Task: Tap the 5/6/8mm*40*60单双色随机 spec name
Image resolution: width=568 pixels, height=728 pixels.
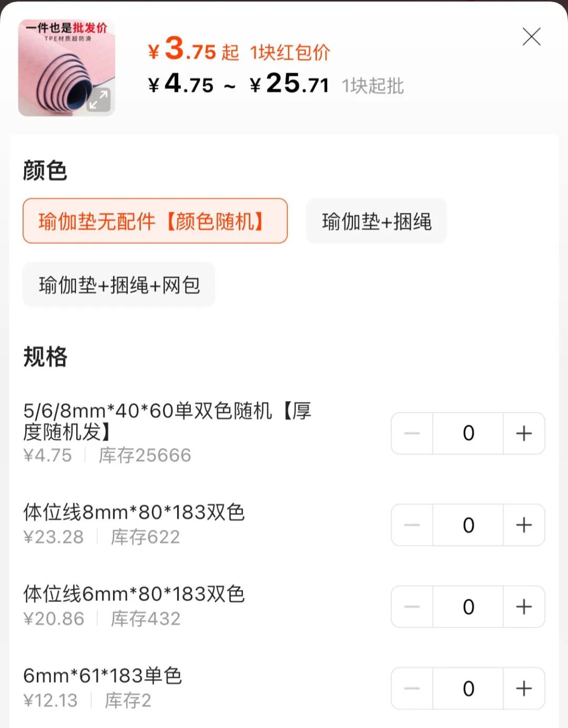Action: pos(167,421)
